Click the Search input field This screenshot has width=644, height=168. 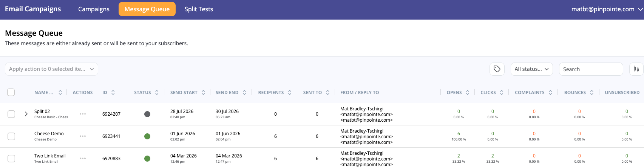591,69
